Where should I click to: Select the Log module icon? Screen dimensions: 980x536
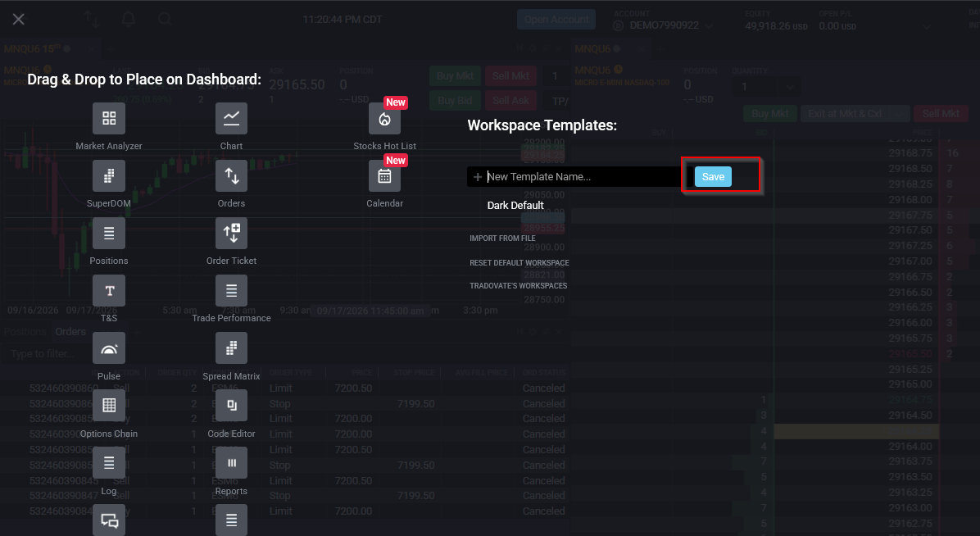pos(109,463)
